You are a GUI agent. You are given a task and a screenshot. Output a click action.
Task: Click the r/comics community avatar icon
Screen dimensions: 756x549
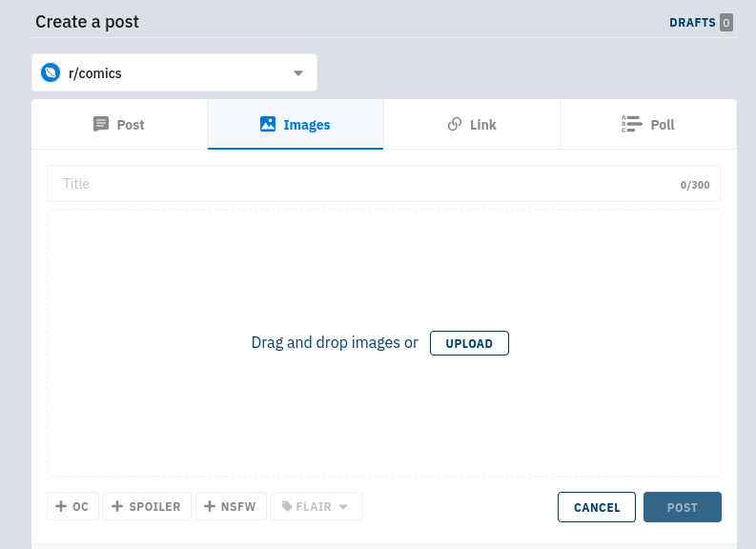point(51,72)
